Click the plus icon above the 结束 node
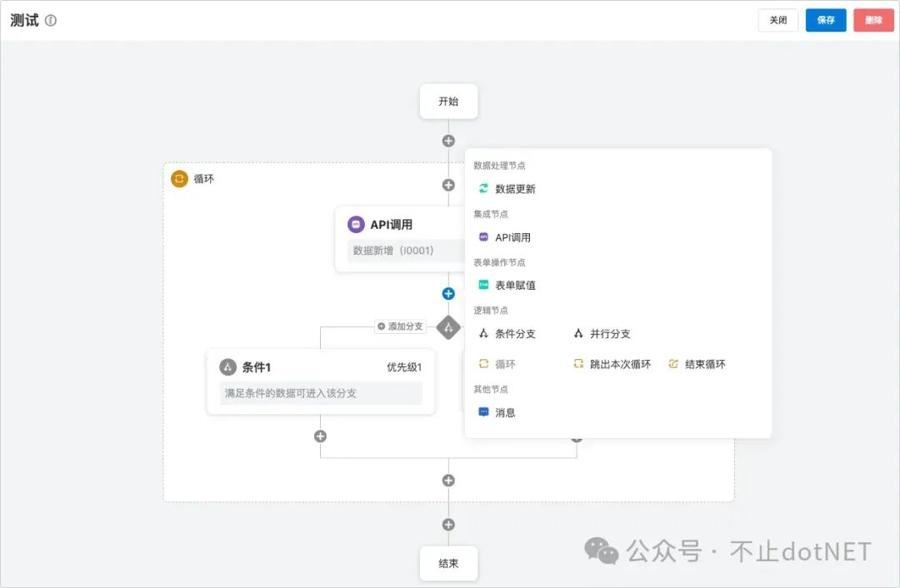Viewport: 900px width, 588px height. pos(448,524)
